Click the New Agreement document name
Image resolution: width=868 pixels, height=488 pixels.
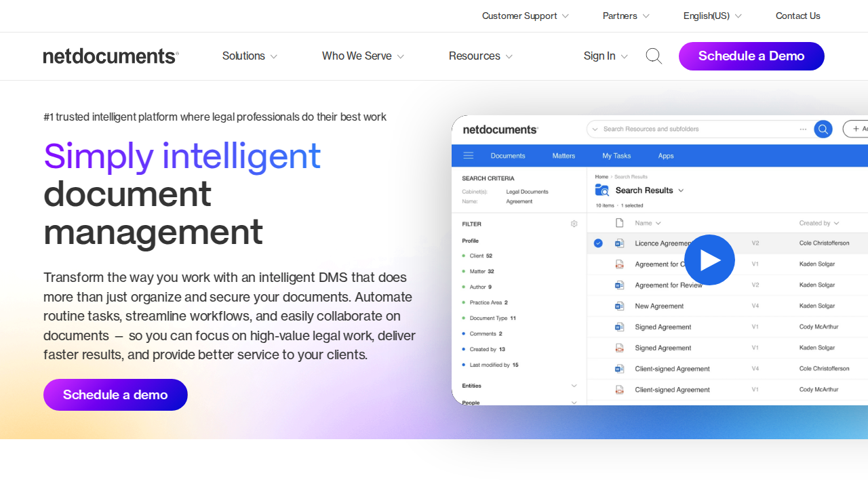pyautogui.click(x=659, y=306)
